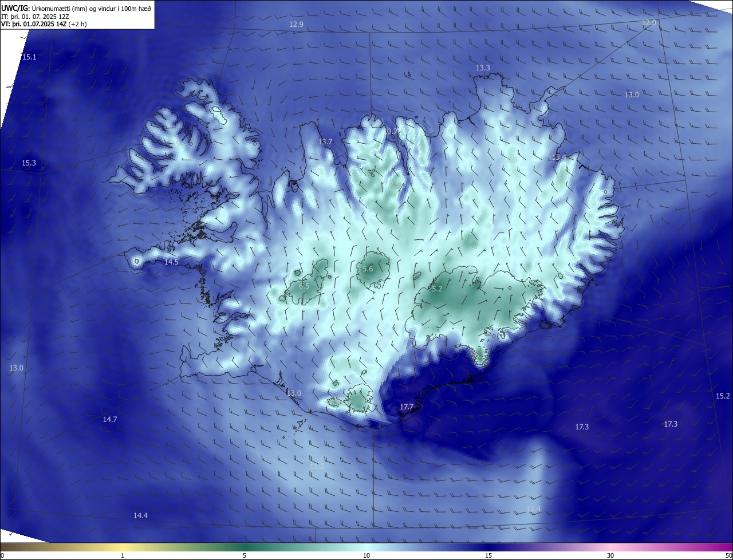Click the initial time line 'IT: þri. 01. 07. 2025 12Z'
The image size is (733, 560).
(x=36, y=17)
